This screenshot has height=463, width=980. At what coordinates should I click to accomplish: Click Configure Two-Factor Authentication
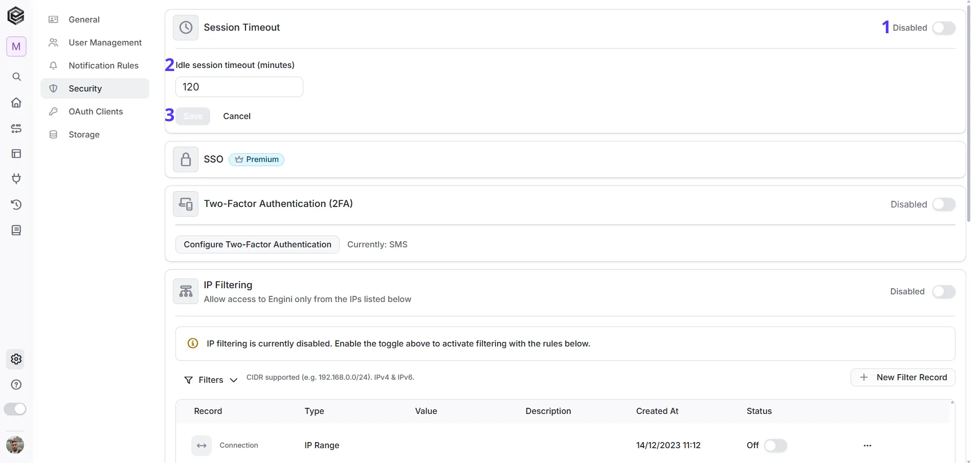(257, 244)
